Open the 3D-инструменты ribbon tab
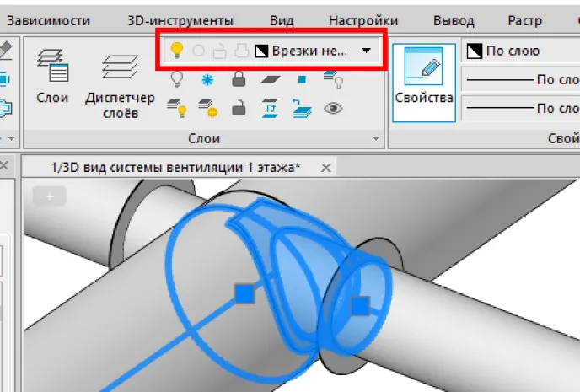This screenshot has height=392, width=580. [x=180, y=21]
